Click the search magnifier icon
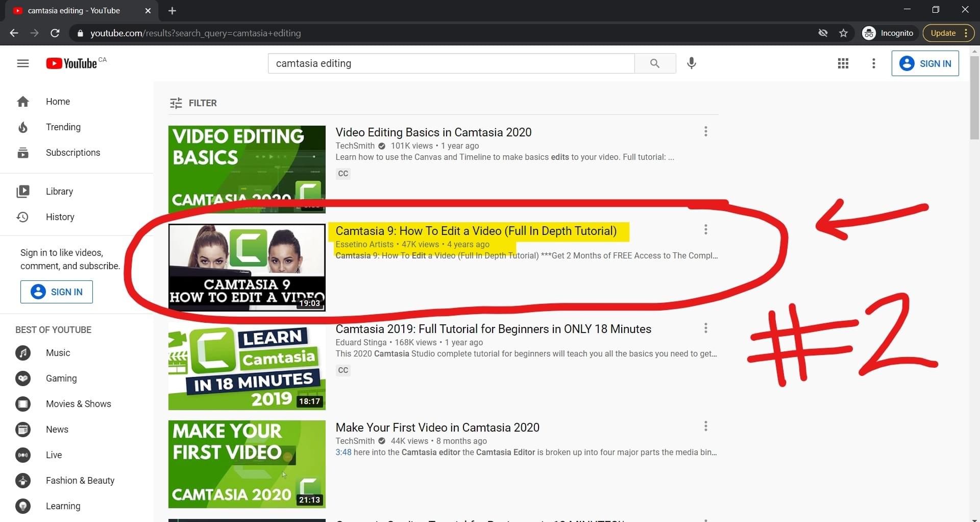The width and height of the screenshot is (980, 522). [x=655, y=63]
